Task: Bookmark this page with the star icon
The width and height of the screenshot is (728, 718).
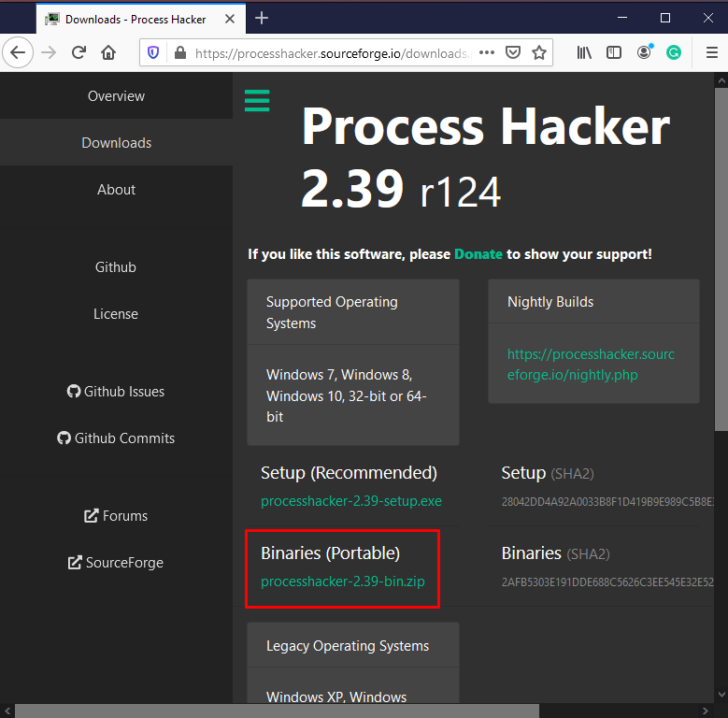Action: [539, 52]
